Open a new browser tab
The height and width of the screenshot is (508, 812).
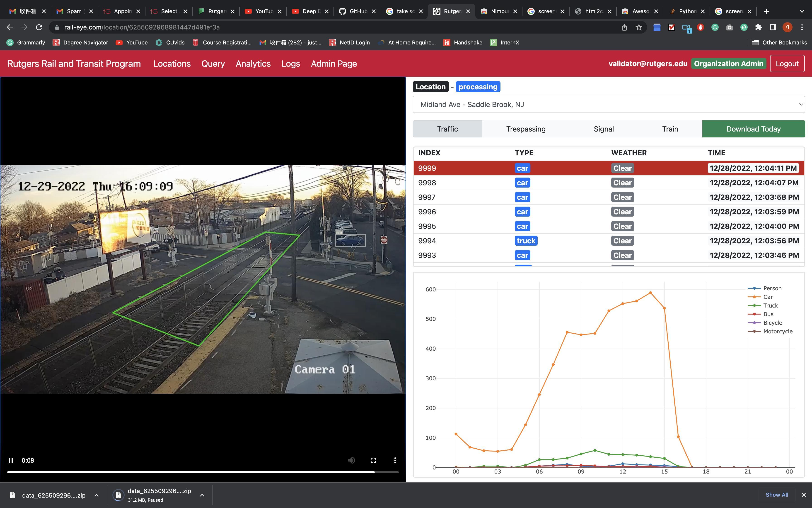point(766,11)
